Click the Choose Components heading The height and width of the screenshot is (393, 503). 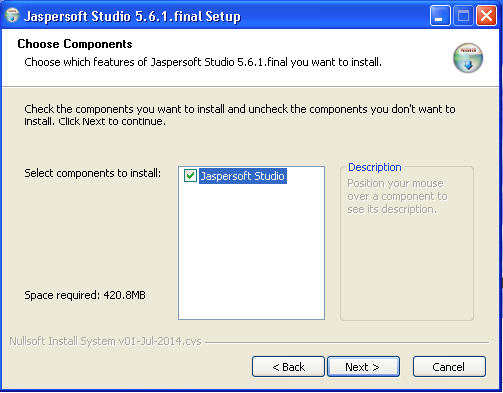pos(75,44)
